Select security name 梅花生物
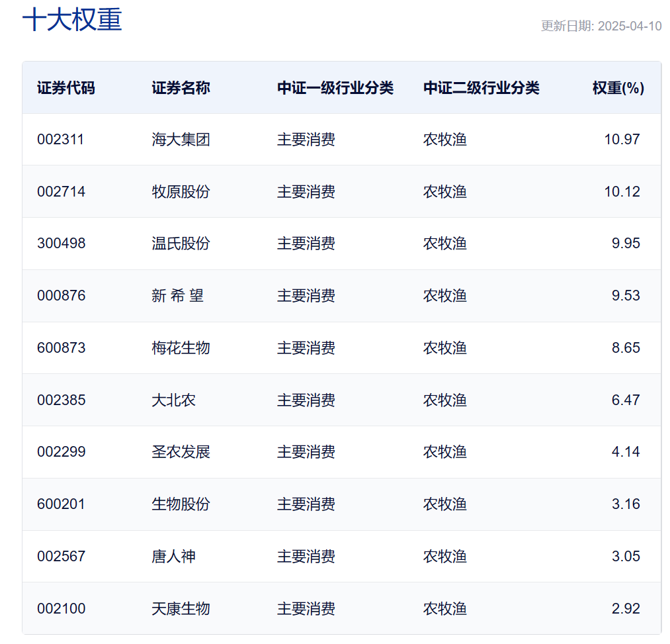This screenshot has height=644, width=670. click(181, 347)
